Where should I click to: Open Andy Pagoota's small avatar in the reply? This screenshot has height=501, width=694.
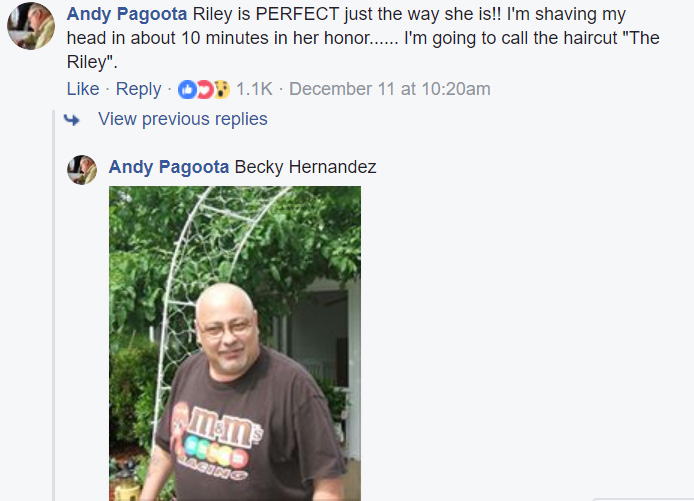tap(82, 170)
